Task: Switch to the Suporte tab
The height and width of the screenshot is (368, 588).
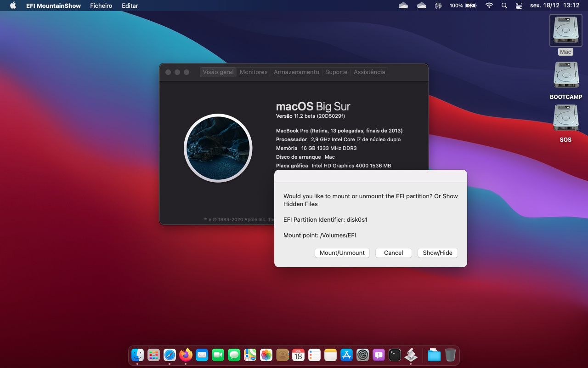Action: pos(336,72)
